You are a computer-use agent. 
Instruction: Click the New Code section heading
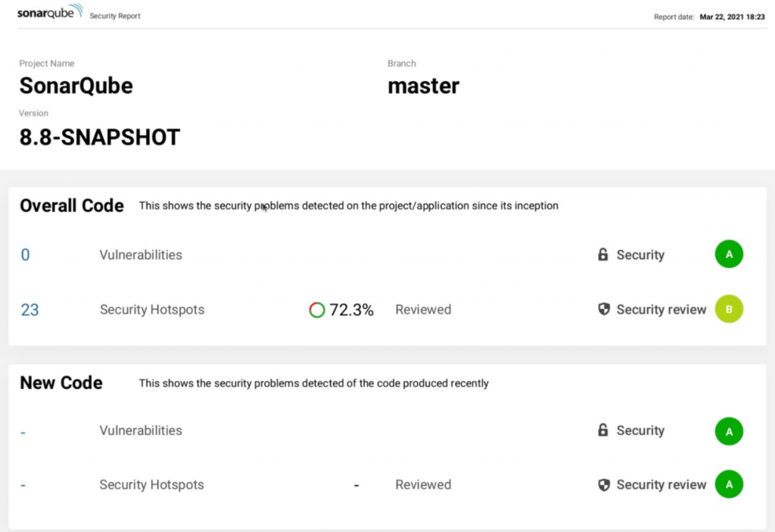(x=61, y=383)
